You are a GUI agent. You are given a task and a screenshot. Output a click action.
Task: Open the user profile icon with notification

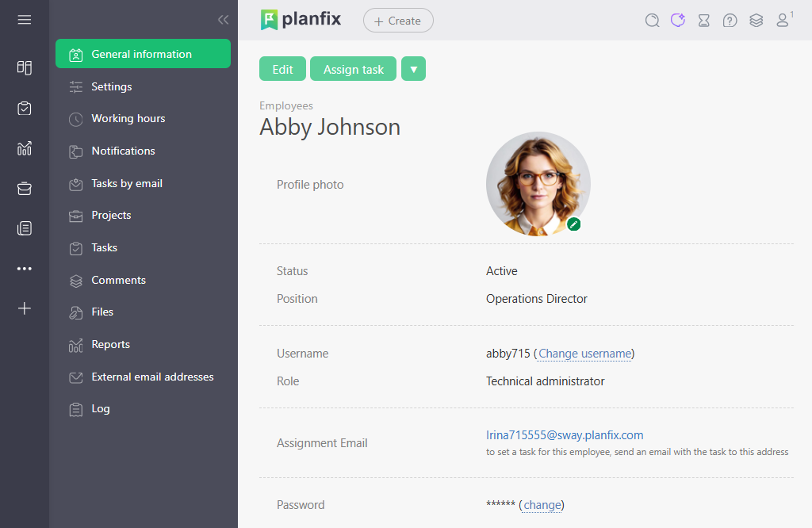click(783, 20)
